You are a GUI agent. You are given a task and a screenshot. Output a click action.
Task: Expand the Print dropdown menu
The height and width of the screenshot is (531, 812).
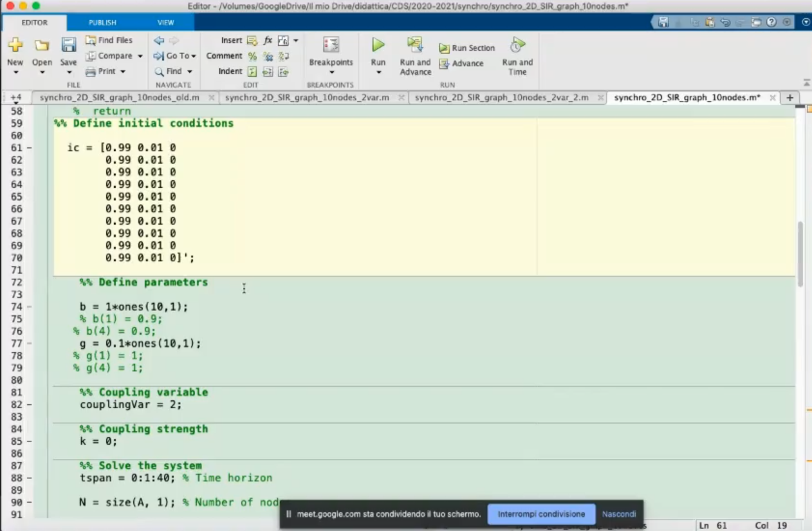click(123, 71)
